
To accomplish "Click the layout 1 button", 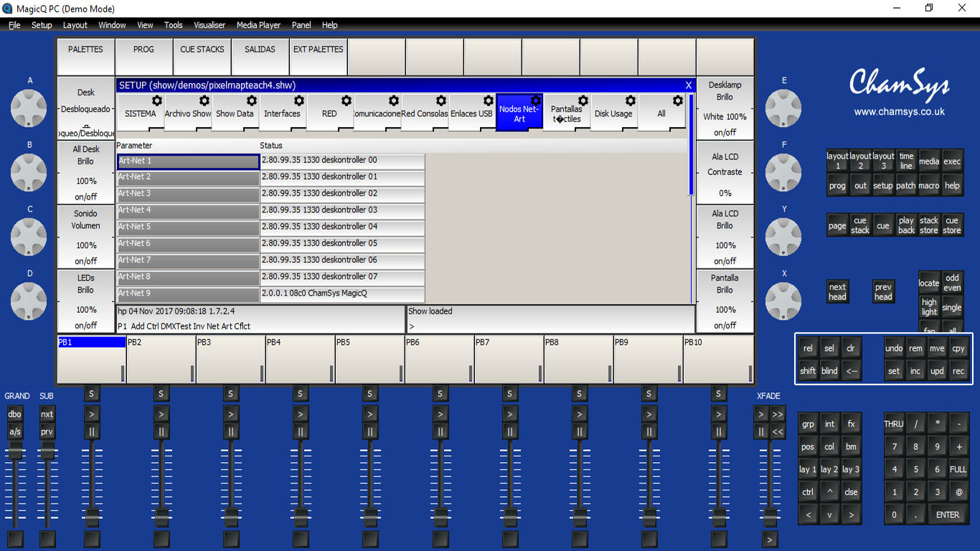I will click(x=837, y=161).
